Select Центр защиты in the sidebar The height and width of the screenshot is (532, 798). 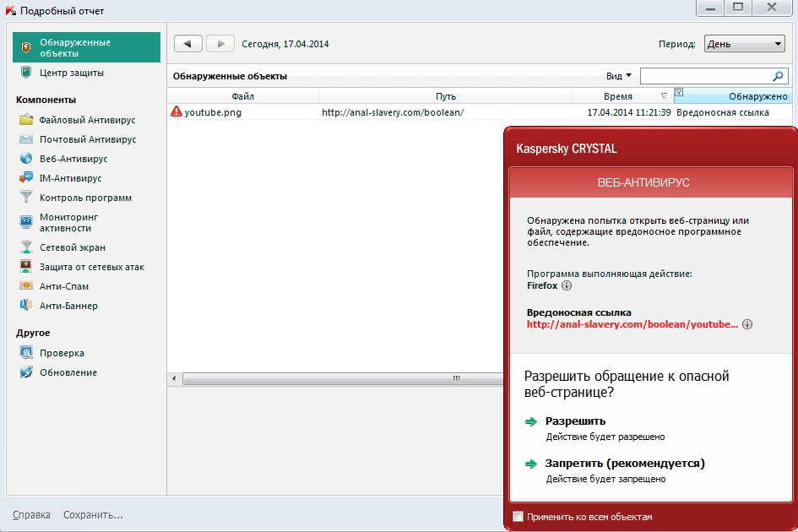click(72, 73)
